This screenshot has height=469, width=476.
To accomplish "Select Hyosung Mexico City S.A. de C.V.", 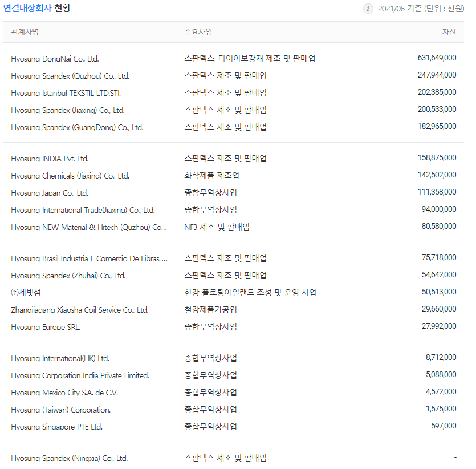I will (64, 393).
